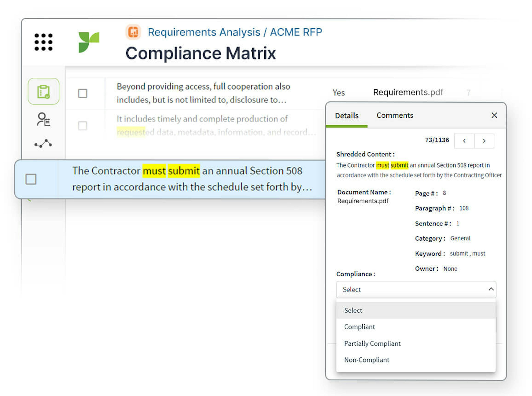Go to previous requirement with left chevron
This screenshot has height=396, width=532.
[x=464, y=141]
